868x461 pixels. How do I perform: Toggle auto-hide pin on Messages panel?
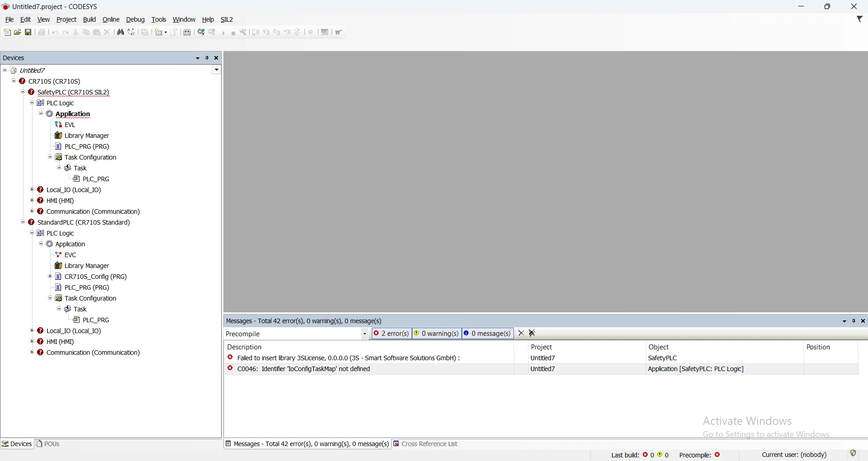[x=854, y=321]
